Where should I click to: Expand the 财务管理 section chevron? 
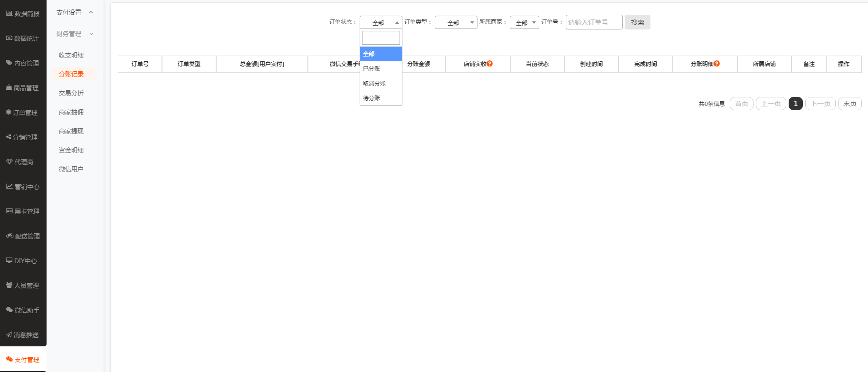pos(91,34)
